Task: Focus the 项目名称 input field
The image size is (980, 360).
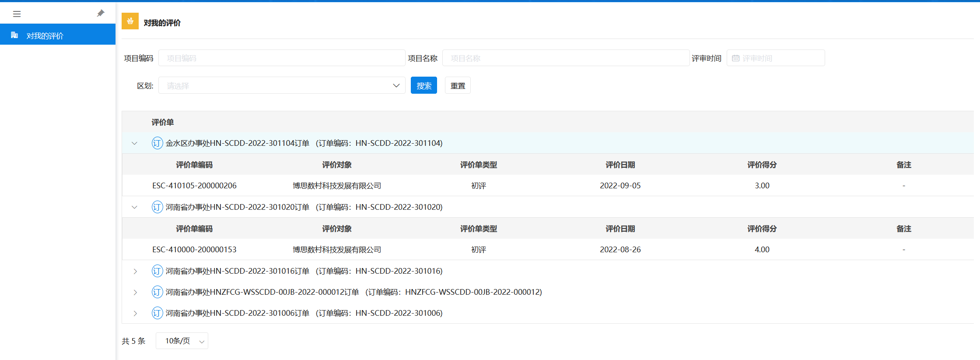Action: [566, 58]
